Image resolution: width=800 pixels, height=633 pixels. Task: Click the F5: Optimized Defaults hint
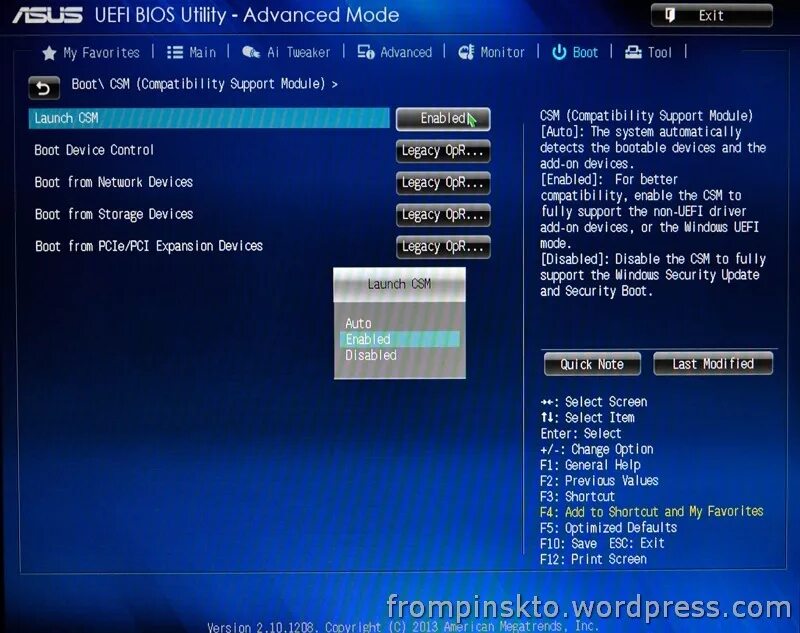608,527
